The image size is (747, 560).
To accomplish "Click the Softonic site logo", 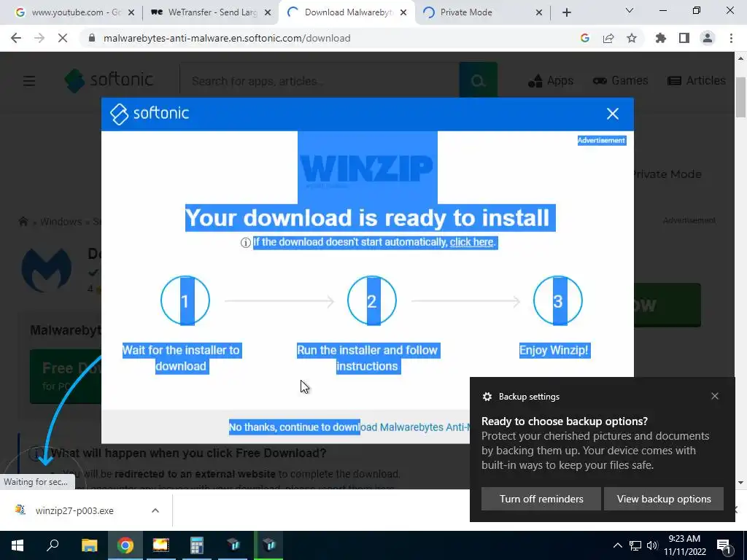I will pyautogui.click(x=109, y=80).
